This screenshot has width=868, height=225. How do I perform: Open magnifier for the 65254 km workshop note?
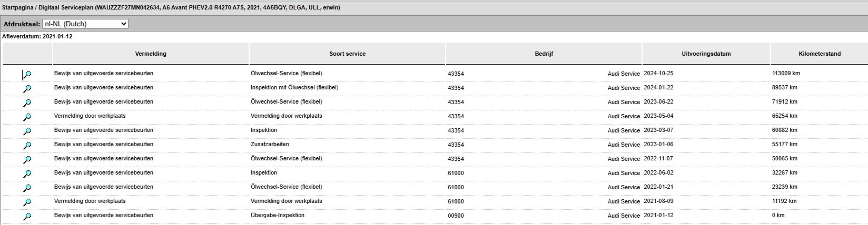(x=27, y=117)
